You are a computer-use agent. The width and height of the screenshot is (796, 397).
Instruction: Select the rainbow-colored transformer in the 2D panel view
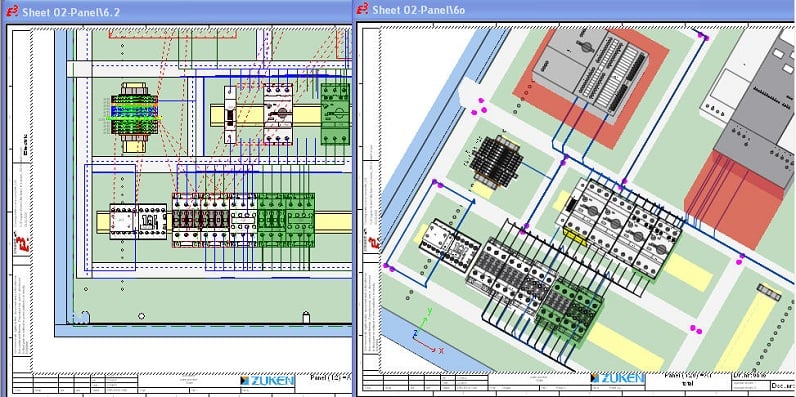[x=135, y=117]
